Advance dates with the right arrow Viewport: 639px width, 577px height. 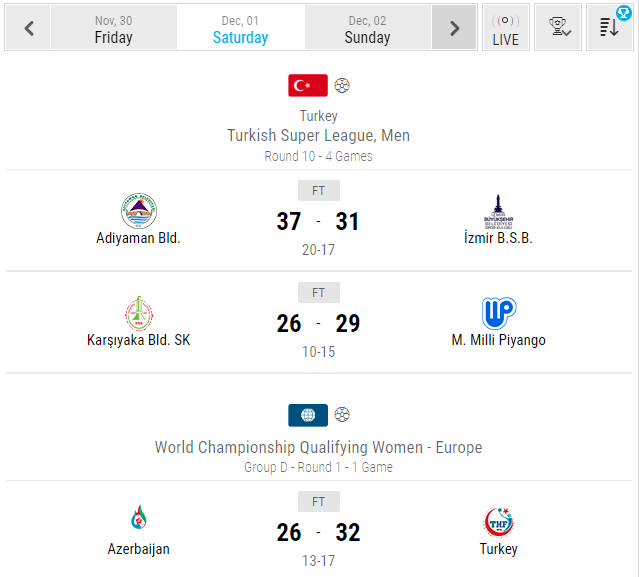tap(454, 28)
